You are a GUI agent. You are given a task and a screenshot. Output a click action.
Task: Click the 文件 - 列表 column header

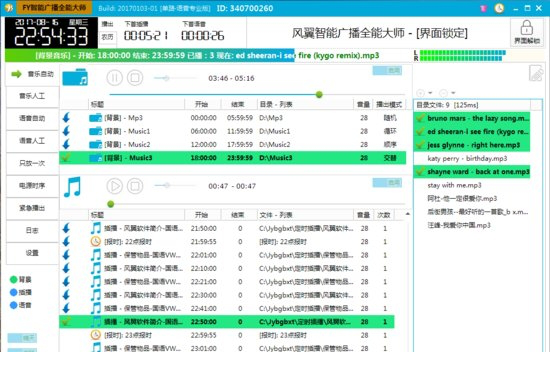(x=305, y=215)
